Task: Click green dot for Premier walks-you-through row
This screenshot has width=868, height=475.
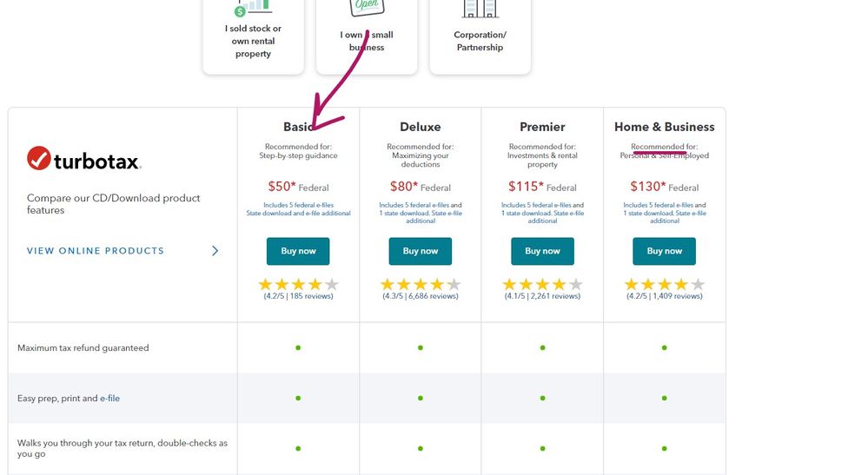Action: (542, 448)
